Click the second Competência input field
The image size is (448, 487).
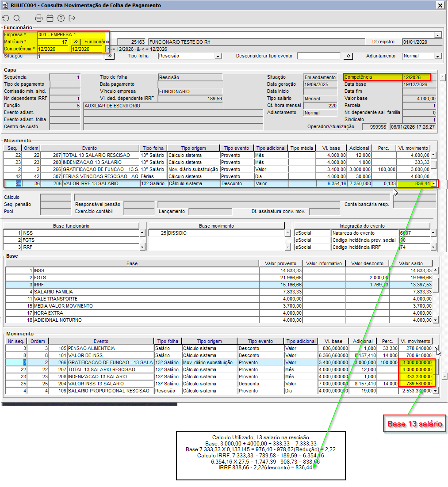pyautogui.click(x=86, y=49)
